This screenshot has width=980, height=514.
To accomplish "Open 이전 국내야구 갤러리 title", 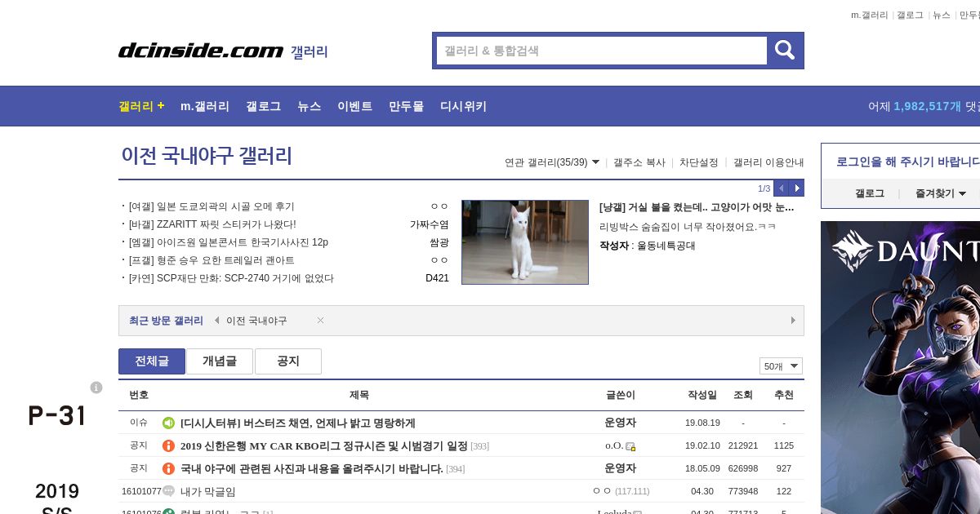I will click(x=207, y=156).
